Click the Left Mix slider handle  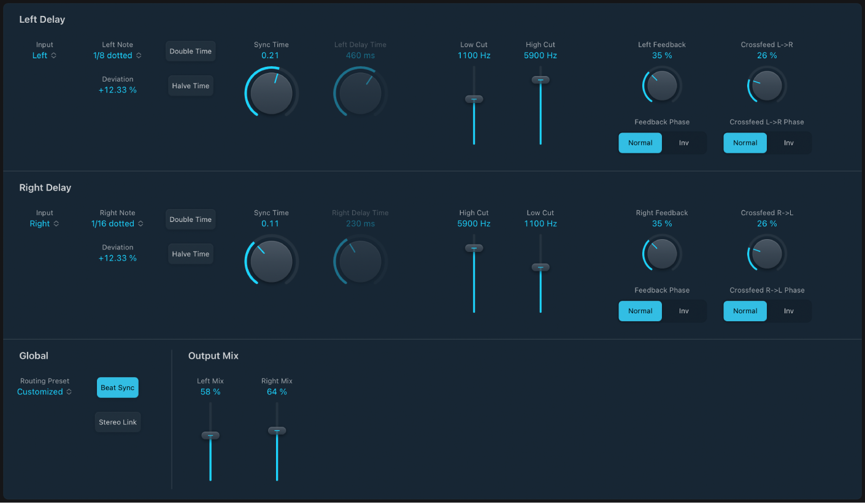(x=210, y=435)
